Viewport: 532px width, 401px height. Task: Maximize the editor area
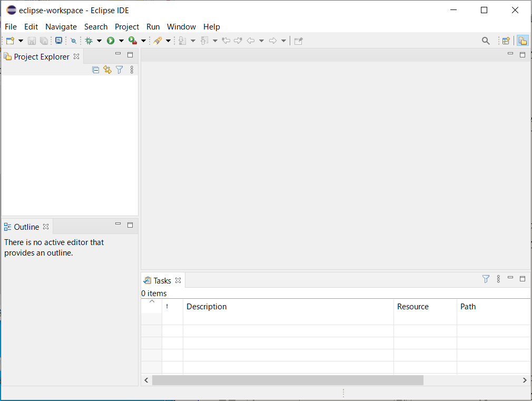(x=523, y=55)
